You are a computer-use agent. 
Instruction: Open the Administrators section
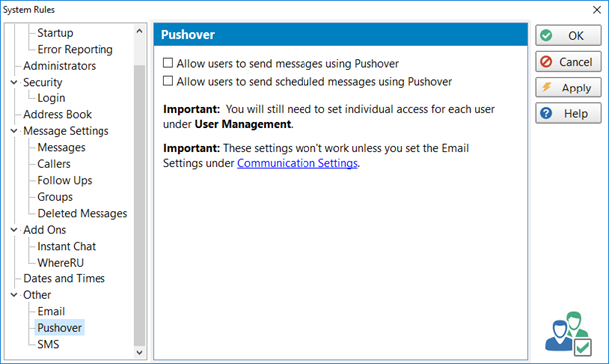(59, 66)
